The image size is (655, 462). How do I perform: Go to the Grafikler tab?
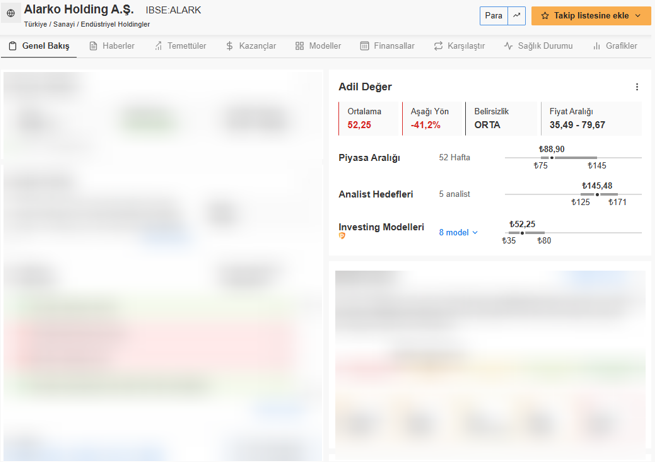coord(615,46)
